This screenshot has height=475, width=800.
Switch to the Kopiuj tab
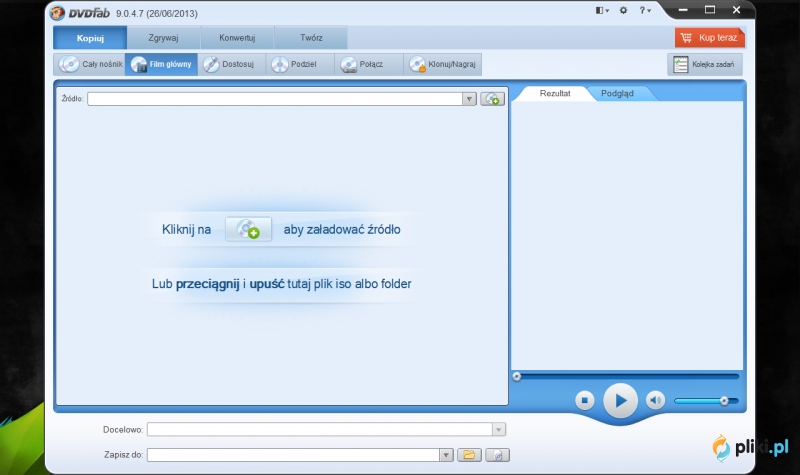tap(90, 38)
